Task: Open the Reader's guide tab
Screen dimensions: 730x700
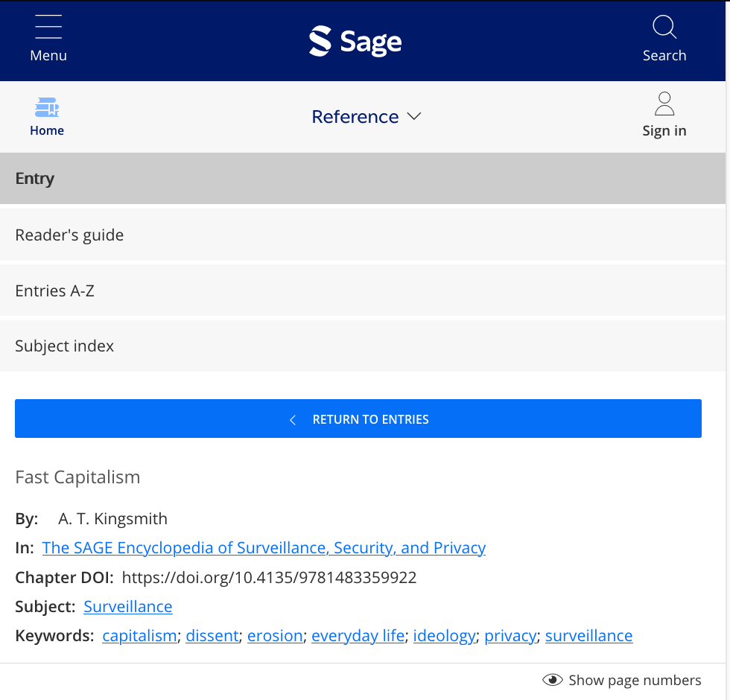Action: pyautogui.click(x=69, y=235)
